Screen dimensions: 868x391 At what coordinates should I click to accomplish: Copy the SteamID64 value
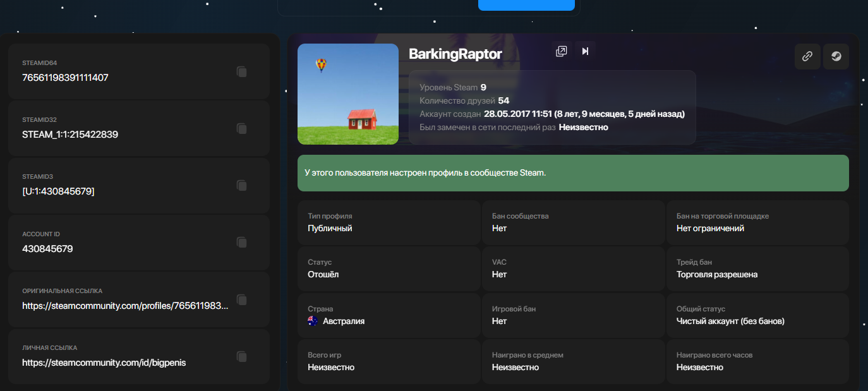click(x=241, y=72)
